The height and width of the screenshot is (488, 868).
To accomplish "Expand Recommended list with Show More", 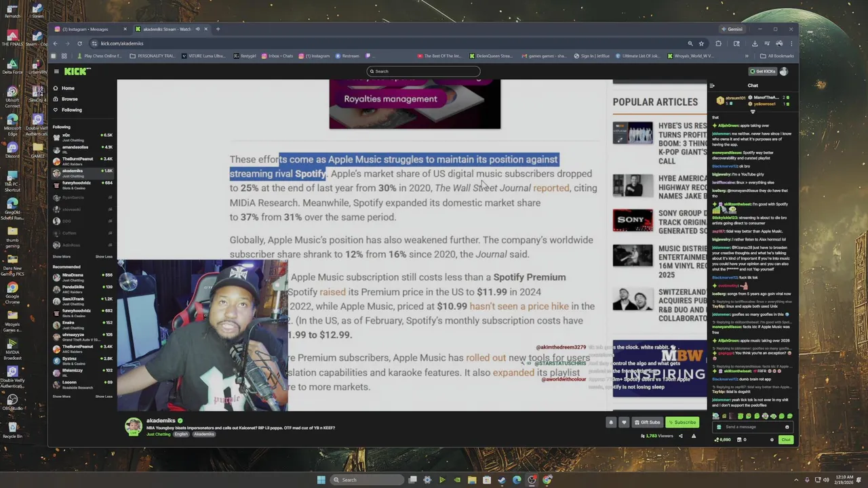I will [x=62, y=396].
